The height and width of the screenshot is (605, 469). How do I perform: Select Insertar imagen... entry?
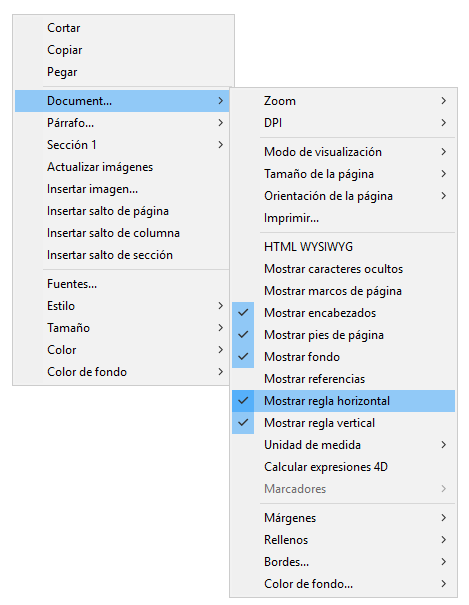click(122, 189)
